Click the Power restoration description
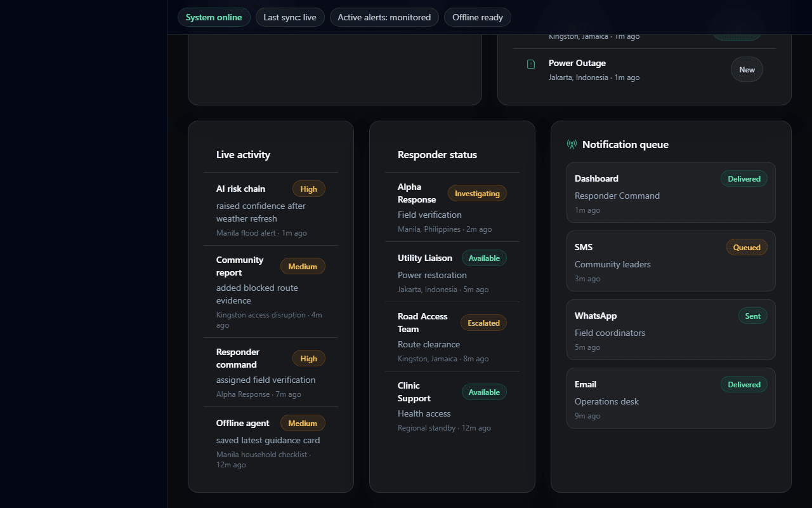Image resolution: width=812 pixels, height=508 pixels. pos(432,275)
